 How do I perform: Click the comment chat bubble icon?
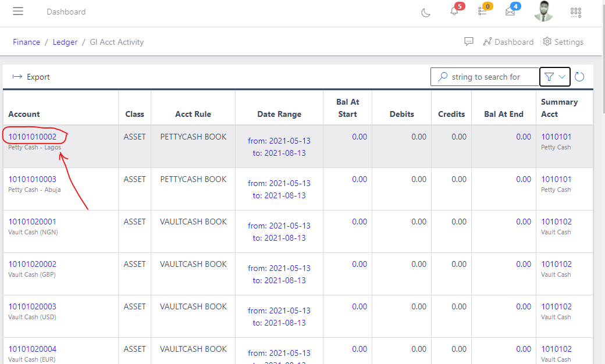(469, 42)
